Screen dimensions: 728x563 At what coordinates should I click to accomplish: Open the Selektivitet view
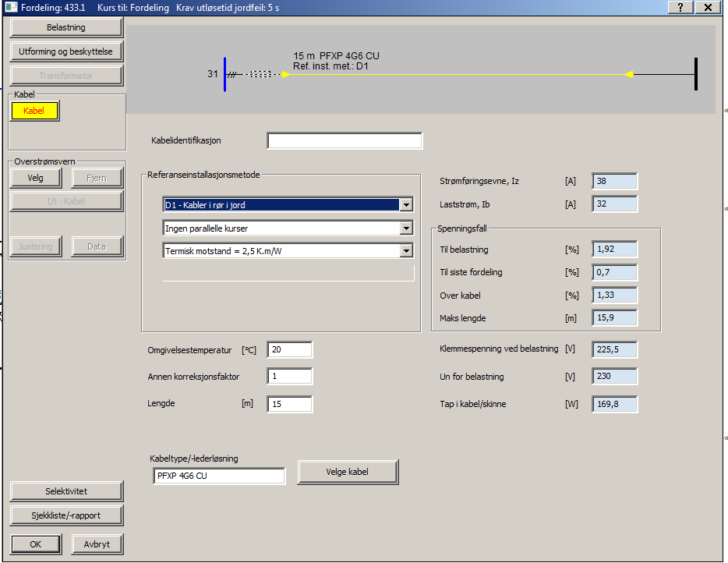[66, 491]
